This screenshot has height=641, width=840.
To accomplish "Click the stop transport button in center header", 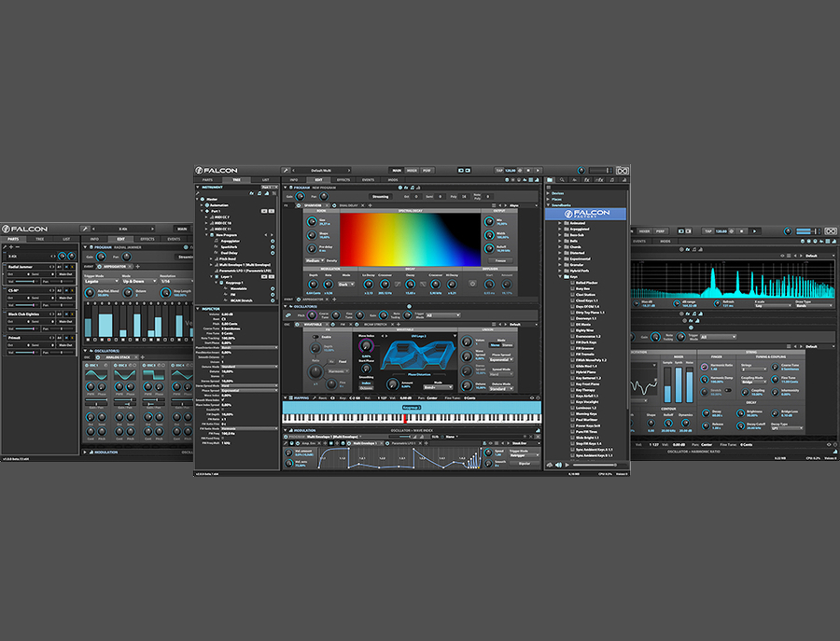I will pyautogui.click(x=528, y=171).
